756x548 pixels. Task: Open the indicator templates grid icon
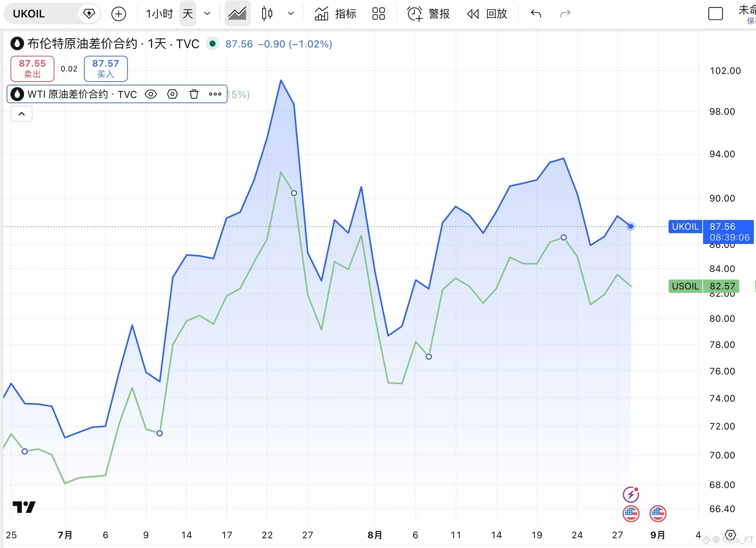378,14
